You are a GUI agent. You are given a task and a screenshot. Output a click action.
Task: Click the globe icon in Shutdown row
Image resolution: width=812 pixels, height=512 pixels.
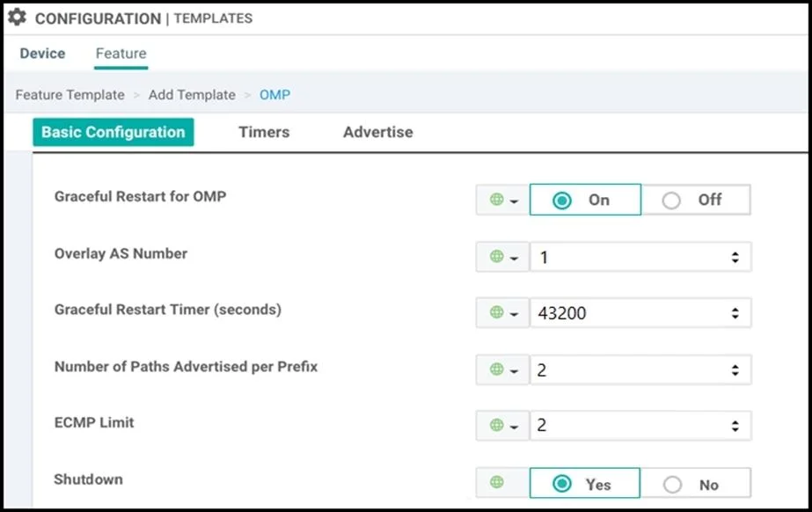[x=497, y=482]
